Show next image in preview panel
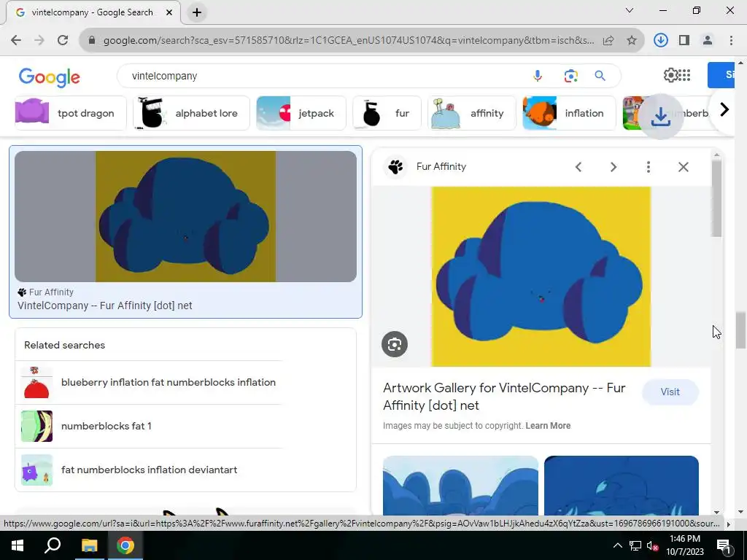The height and width of the screenshot is (560, 747). [x=613, y=167]
